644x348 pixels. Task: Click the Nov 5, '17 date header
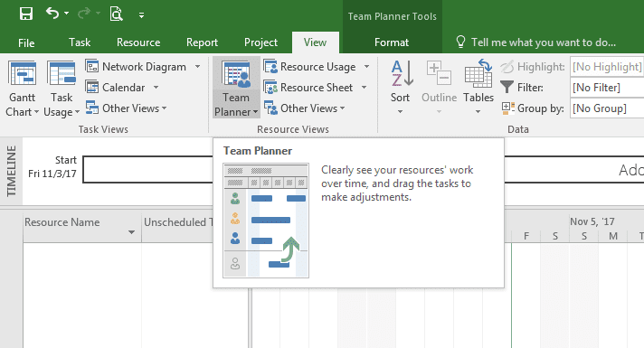(x=592, y=221)
